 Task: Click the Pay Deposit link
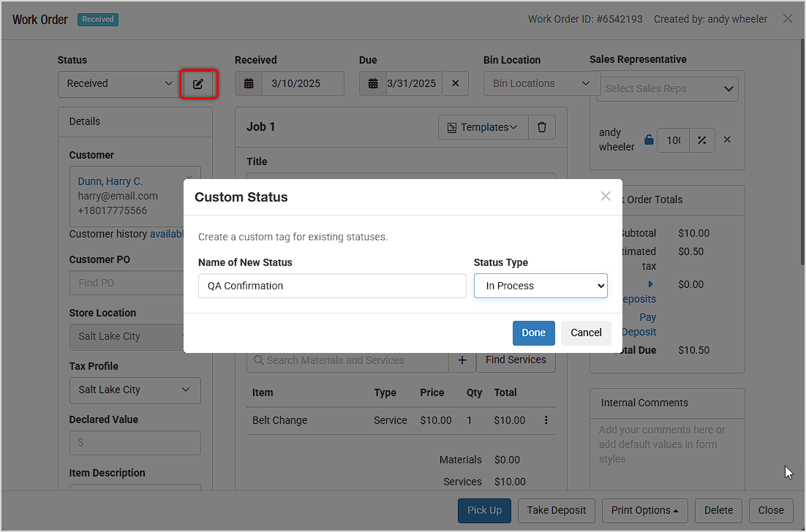click(x=641, y=324)
